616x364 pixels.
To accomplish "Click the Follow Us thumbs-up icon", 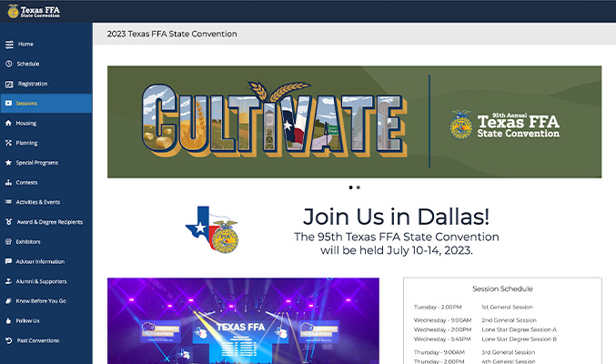I will (x=8, y=320).
